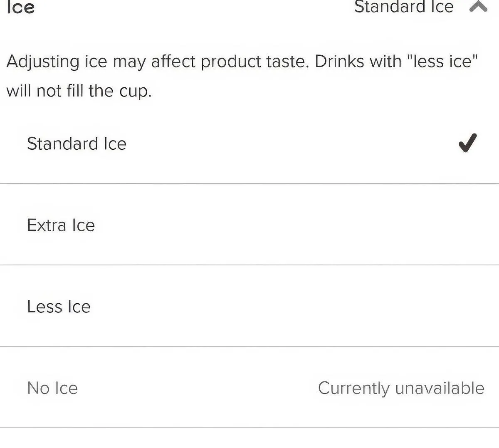Select the Standard Ice option label
This screenshot has width=499, height=448.
[x=77, y=144]
